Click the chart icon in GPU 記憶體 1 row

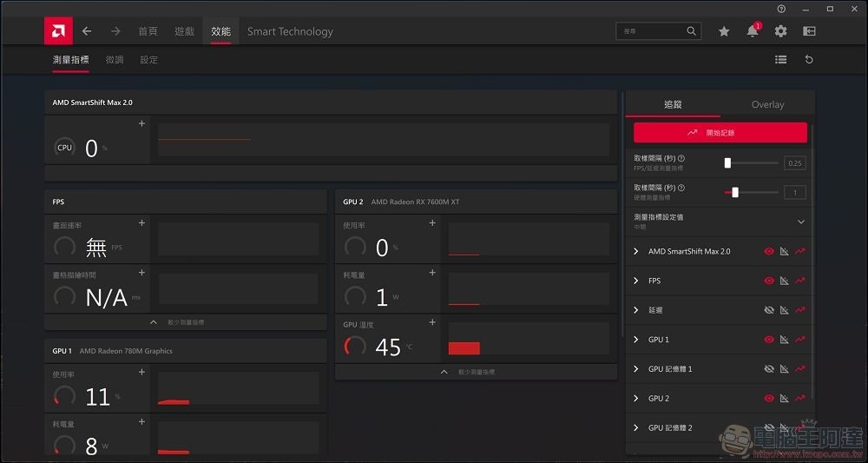pyautogui.click(x=785, y=369)
